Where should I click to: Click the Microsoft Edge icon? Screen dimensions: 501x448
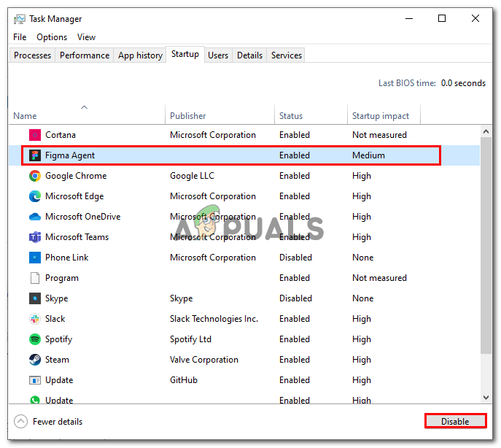(35, 196)
